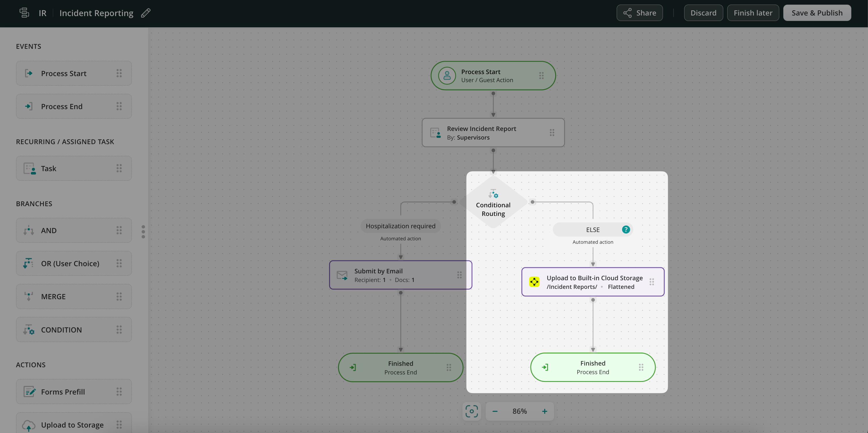
Task: Click the Share button
Action: click(x=639, y=13)
